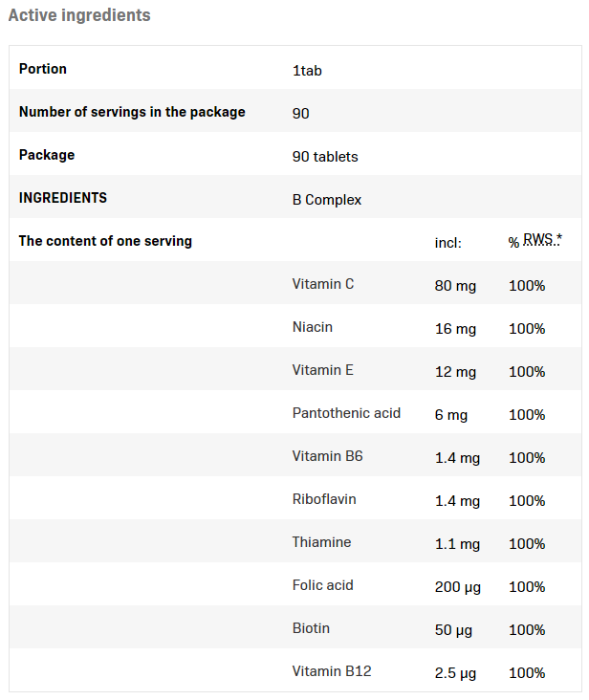Click "Number of servings in the package" label
The width and height of the screenshot is (589, 700).
[x=132, y=112]
